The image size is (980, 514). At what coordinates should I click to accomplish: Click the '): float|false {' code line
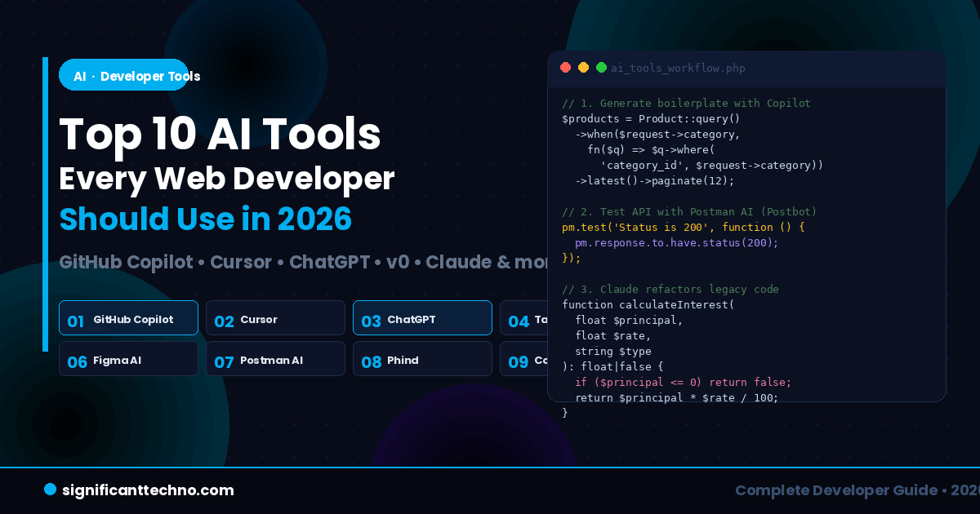612,367
